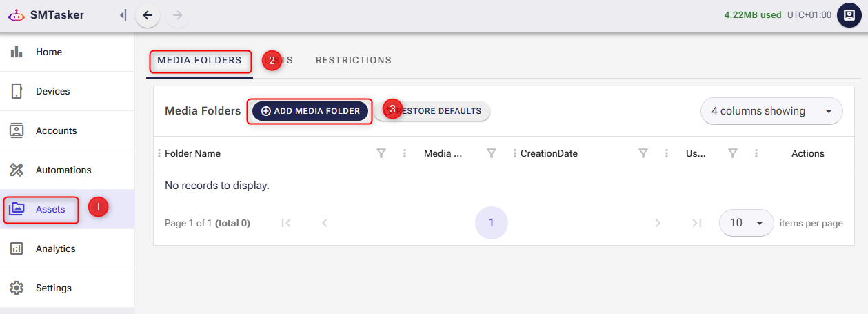Open the Home sidebar icon
The height and width of the screenshot is (314, 868).
pyautogui.click(x=17, y=52)
